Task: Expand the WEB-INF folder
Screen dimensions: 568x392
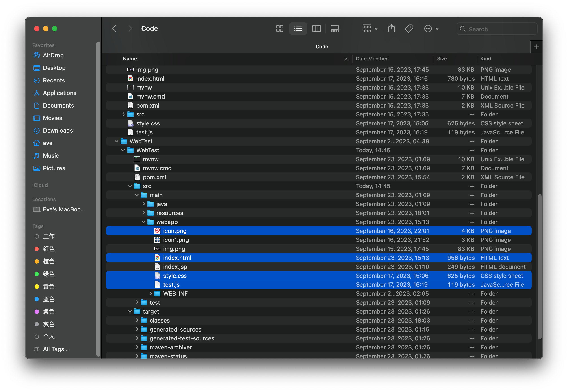Action: click(x=150, y=293)
